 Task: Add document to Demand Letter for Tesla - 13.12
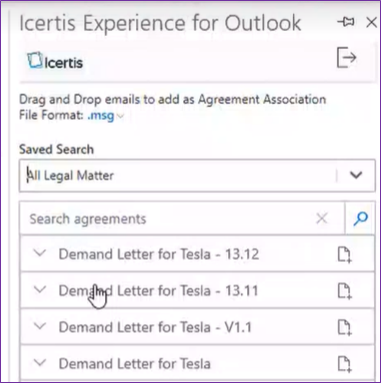click(344, 255)
